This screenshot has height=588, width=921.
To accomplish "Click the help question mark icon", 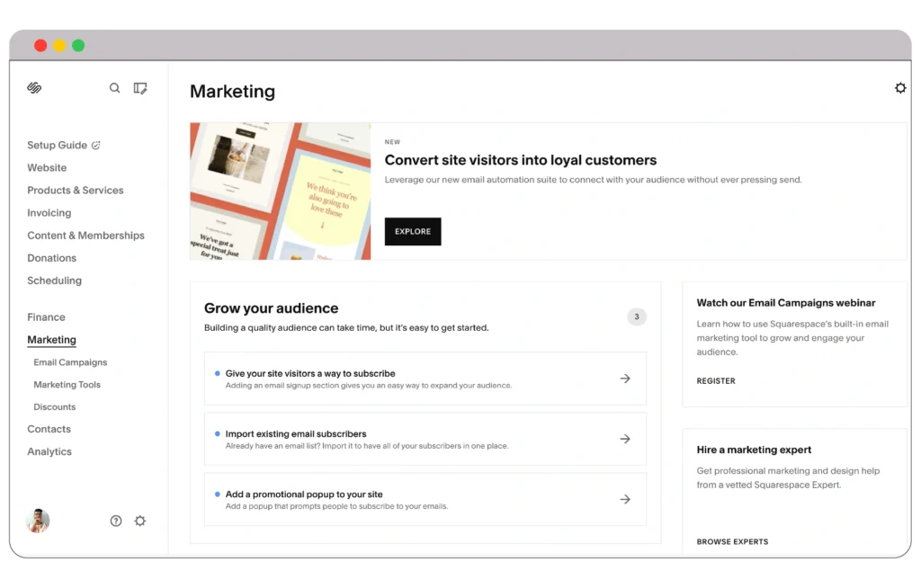I will click(x=115, y=521).
